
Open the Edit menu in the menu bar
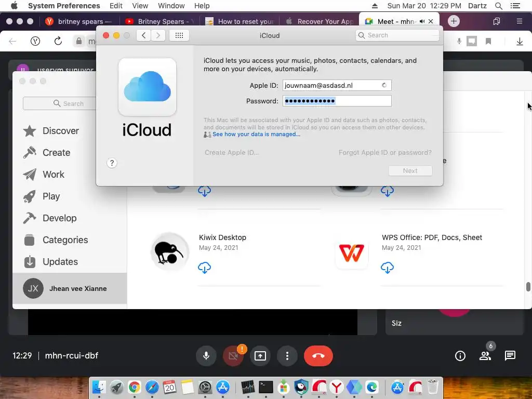point(116,6)
